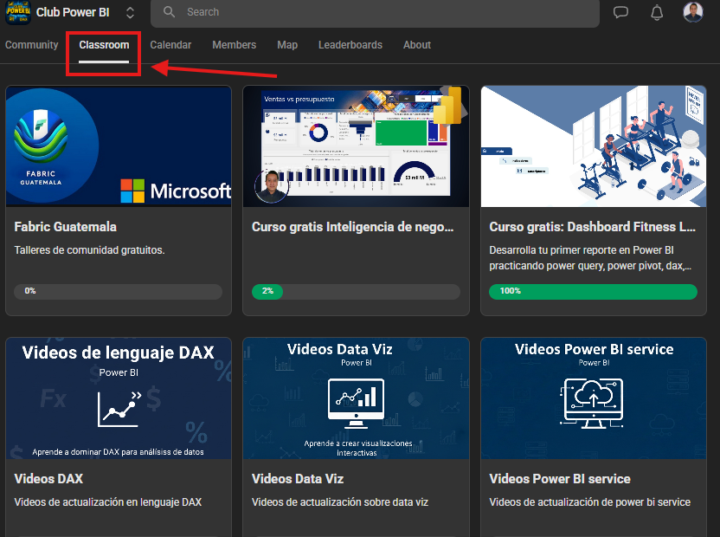Click the yellow Power BI logo on thumbnail
Image resolution: width=720 pixels, height=537 pixels.
point(448,105)
